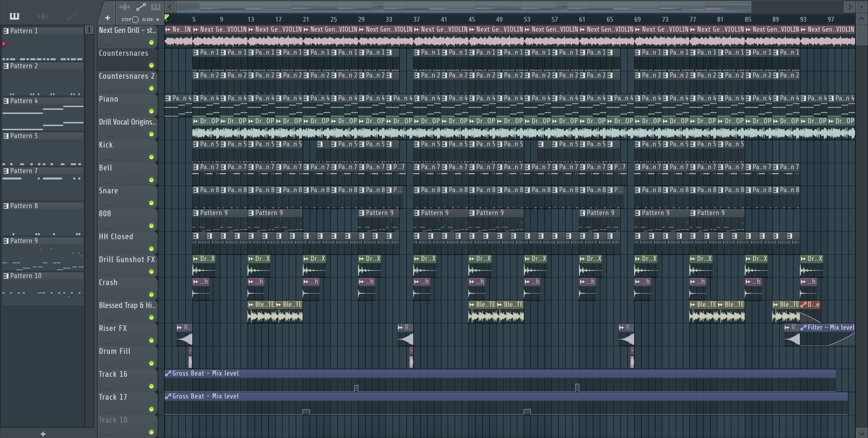This screenshot has height=438, width=868.
Task: Add a new playlist track with plus button
Action: tap(108, 18)
